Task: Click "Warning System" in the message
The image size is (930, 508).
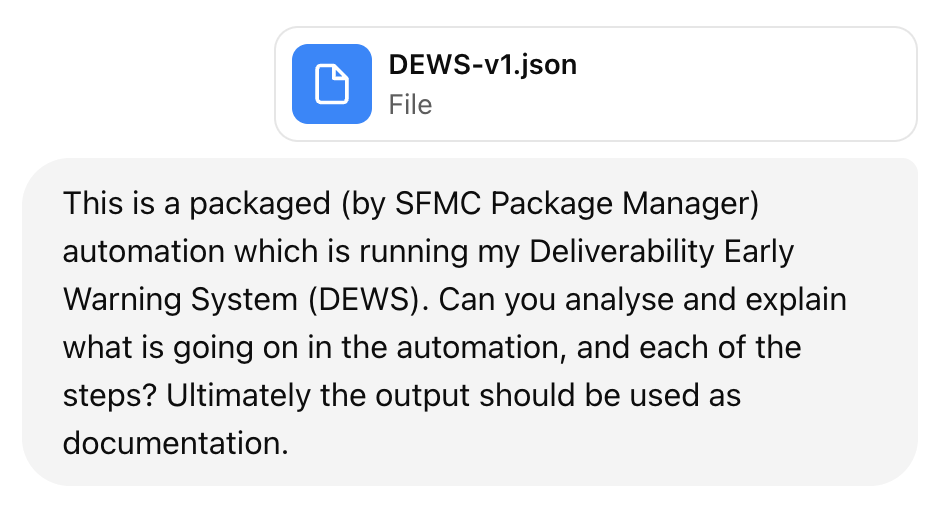Action: coord(180,300)
